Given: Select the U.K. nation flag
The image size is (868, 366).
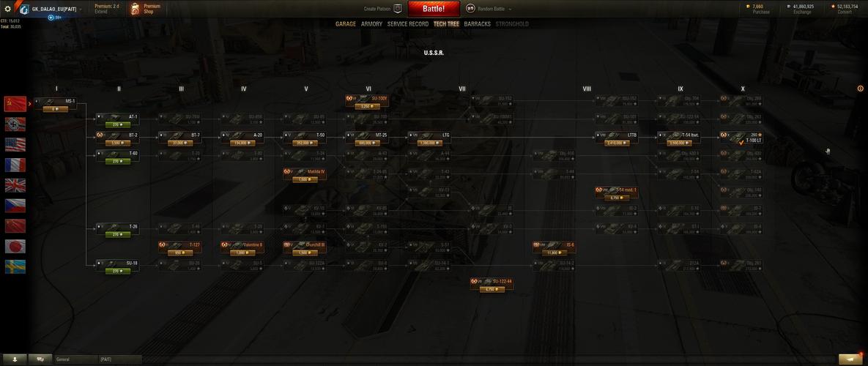Looking at the screenshot, I should pos(15,185).
